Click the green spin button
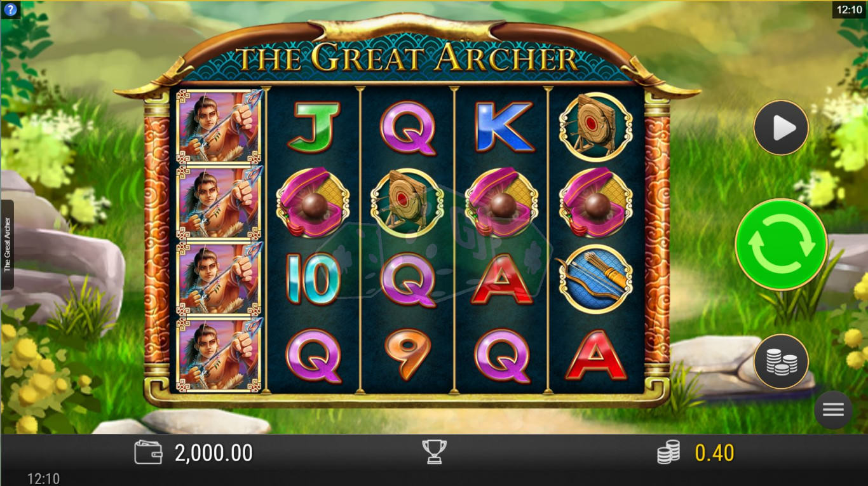The width and height of the screenshot is (868, 486). pyautogui.click(x=781, y=245)
